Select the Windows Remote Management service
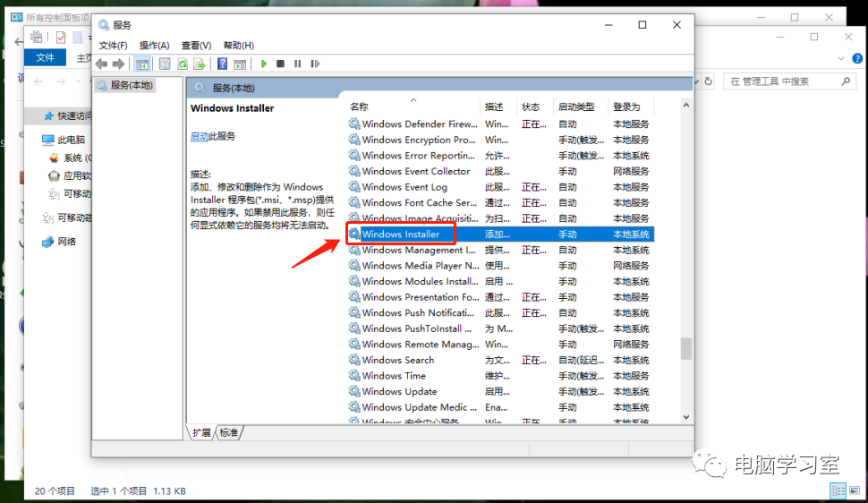The width and height of the screenshot is (868, 503). tap(500, 345)
